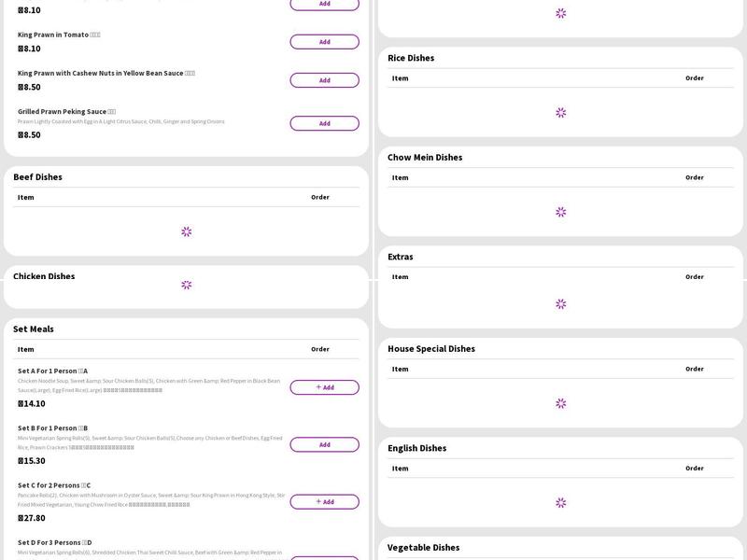Expand the Beef Dishes section header

pos(37,176)
